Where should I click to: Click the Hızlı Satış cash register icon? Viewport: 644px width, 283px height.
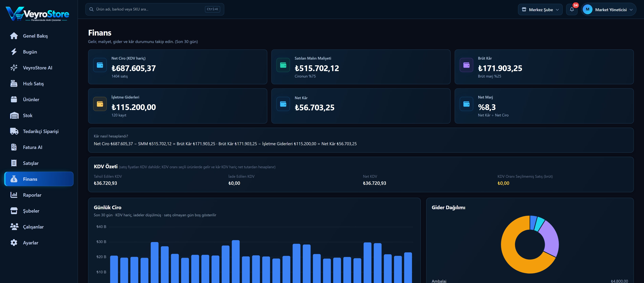pyautogui.click(x=14, y=83)
